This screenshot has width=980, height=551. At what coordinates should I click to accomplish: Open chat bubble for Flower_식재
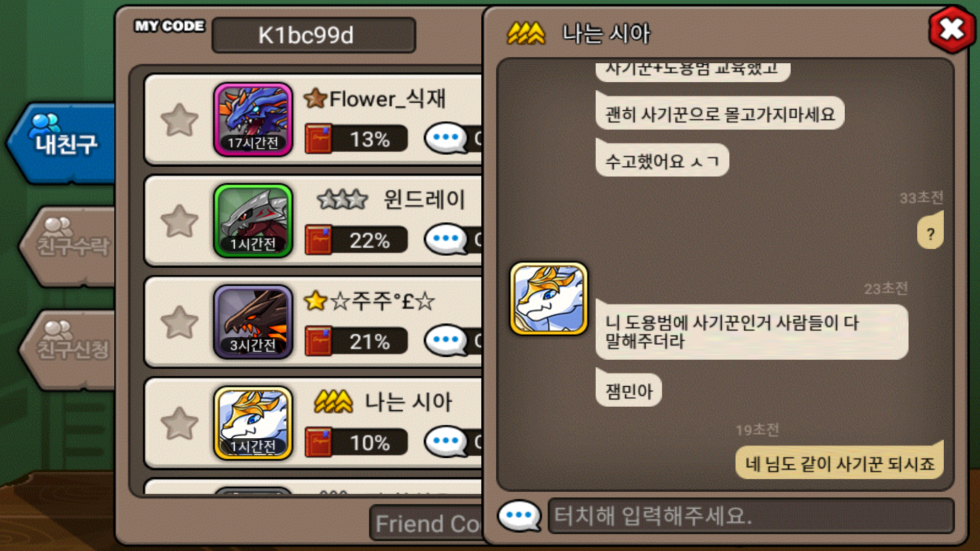pyautogui.click(x=446, y=138)
